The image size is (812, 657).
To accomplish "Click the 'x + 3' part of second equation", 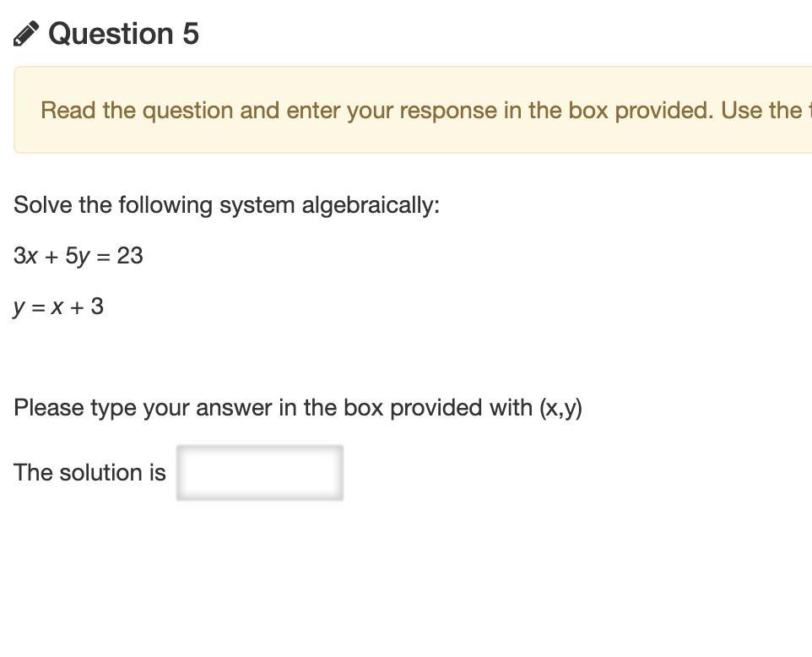I will 77,307.
